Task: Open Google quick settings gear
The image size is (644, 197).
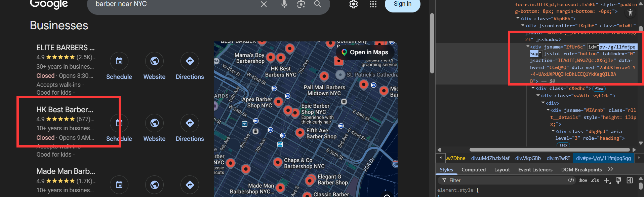Action: click(353, 4)
